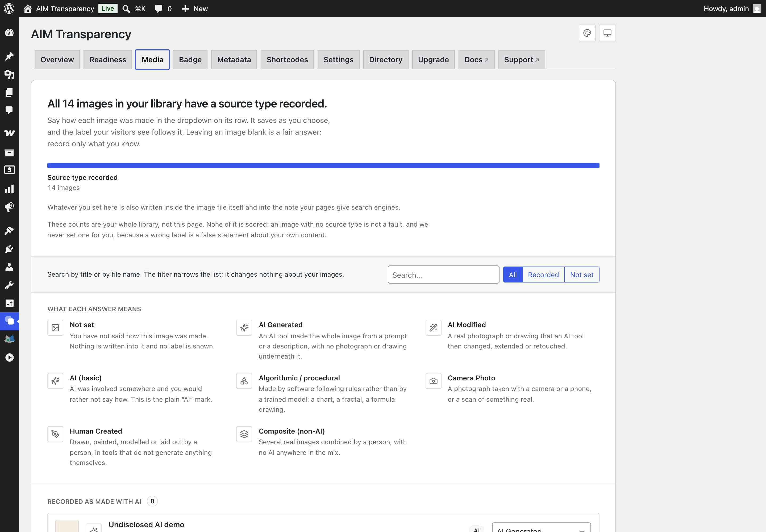This screenshot has width=766, height=532.
Task: Open the WooCommerce sidebar menu icon
Action: [9, 133]
